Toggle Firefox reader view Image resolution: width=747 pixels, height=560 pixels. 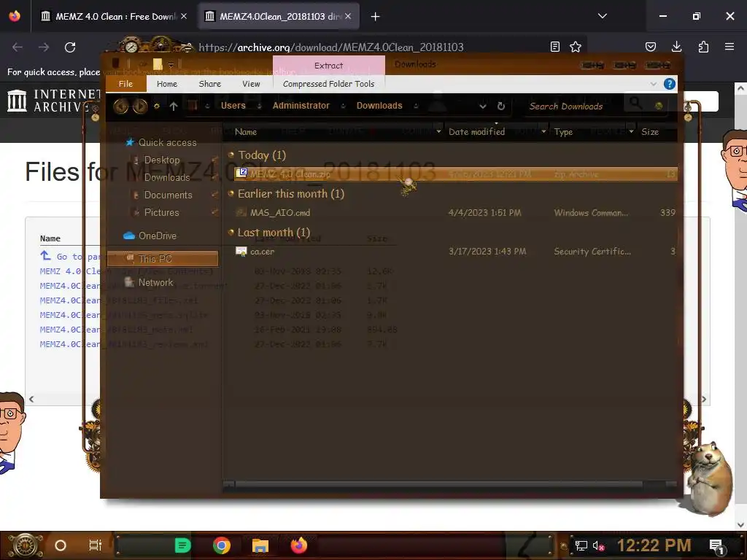555,47
